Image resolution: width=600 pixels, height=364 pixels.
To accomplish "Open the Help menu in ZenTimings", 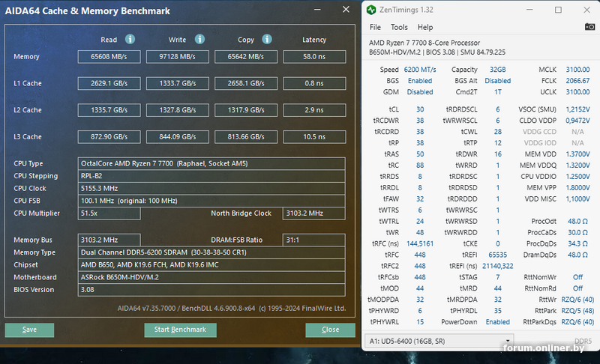I will (425, 27).
